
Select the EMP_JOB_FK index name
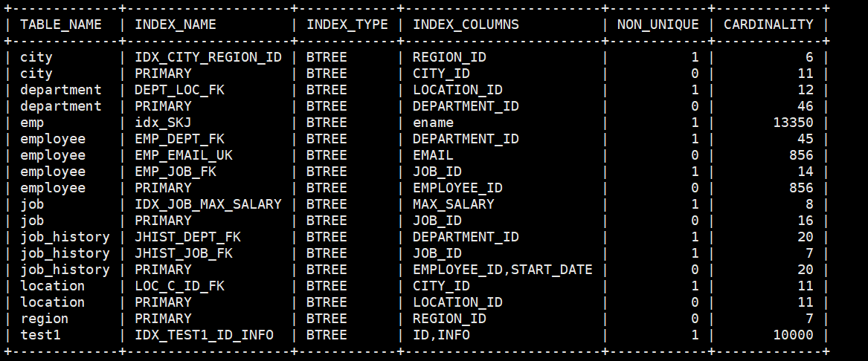176,172
